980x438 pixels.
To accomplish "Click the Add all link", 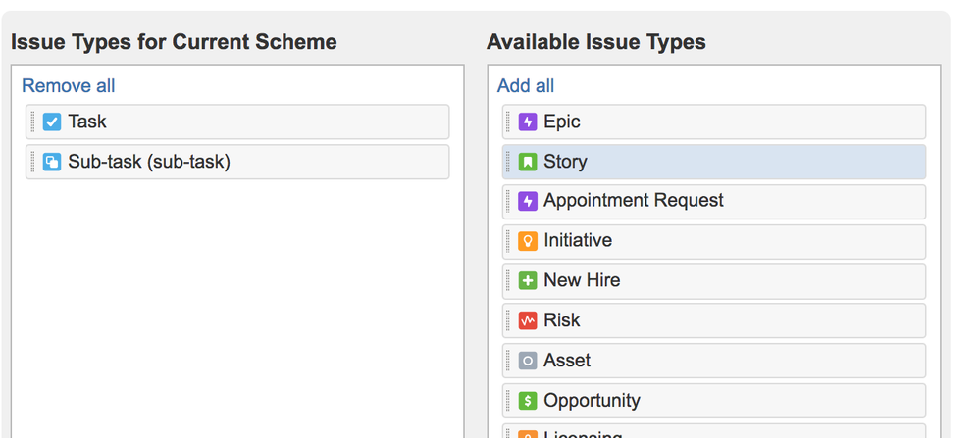I will (526, 86).
